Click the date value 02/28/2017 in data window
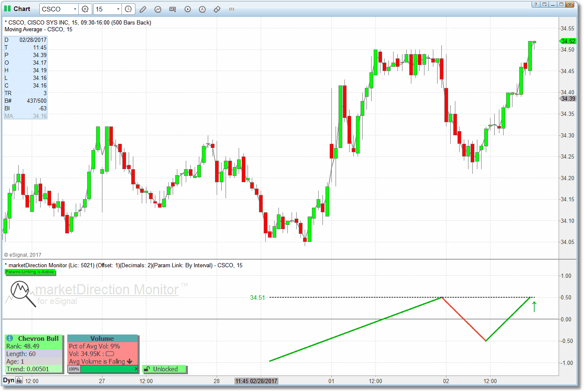This screenshot has height=392, width=584. coord(33,40)
